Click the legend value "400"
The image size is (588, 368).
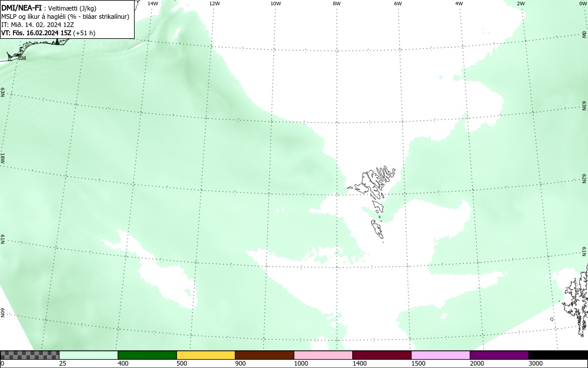(123, 363)
